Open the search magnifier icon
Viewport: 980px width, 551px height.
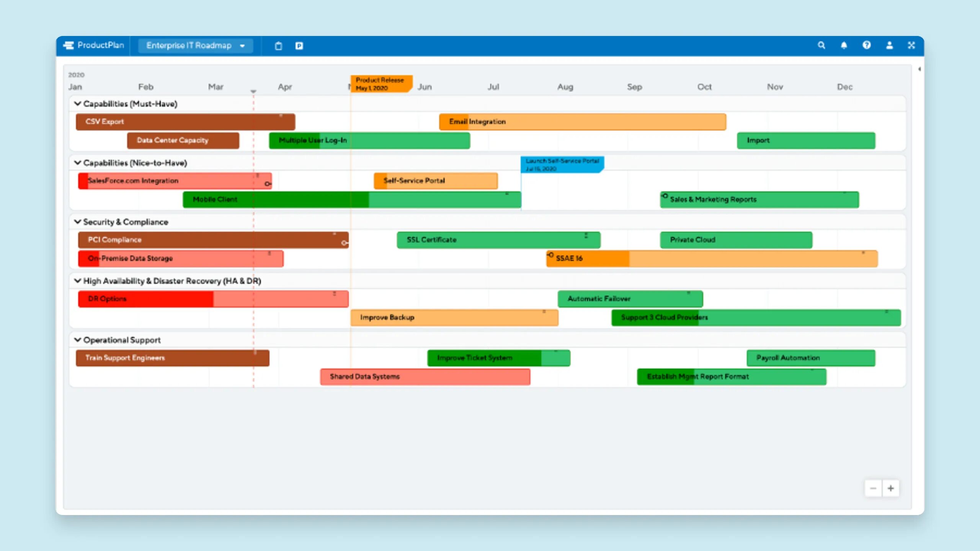point(821,46)
